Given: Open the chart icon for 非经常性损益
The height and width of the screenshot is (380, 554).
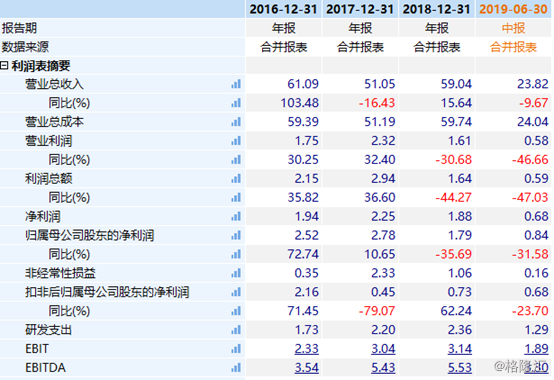Looking at the screenshot, I should 236,273.
